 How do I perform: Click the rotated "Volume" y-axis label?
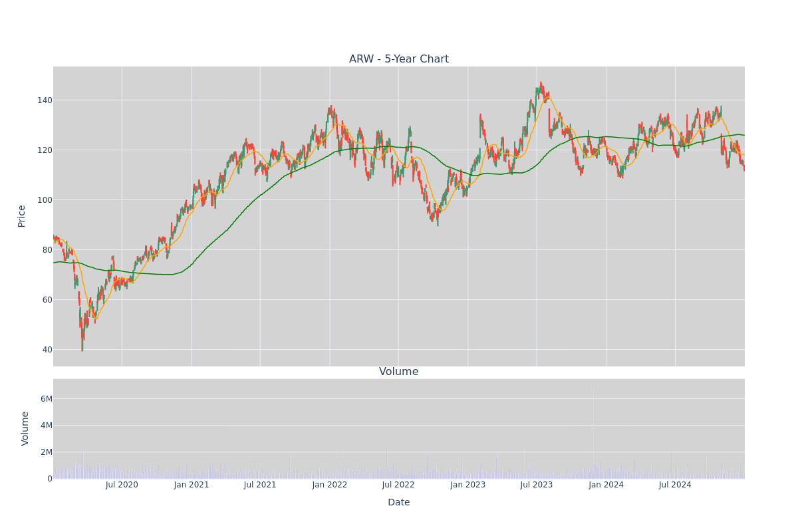tap(25, 428)
